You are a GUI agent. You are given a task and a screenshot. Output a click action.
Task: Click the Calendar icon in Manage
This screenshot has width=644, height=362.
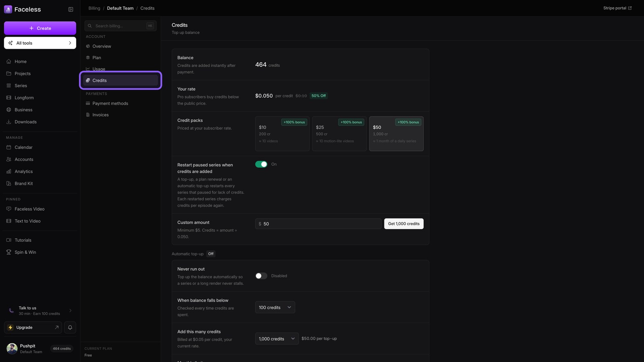(x=9, y=147)
